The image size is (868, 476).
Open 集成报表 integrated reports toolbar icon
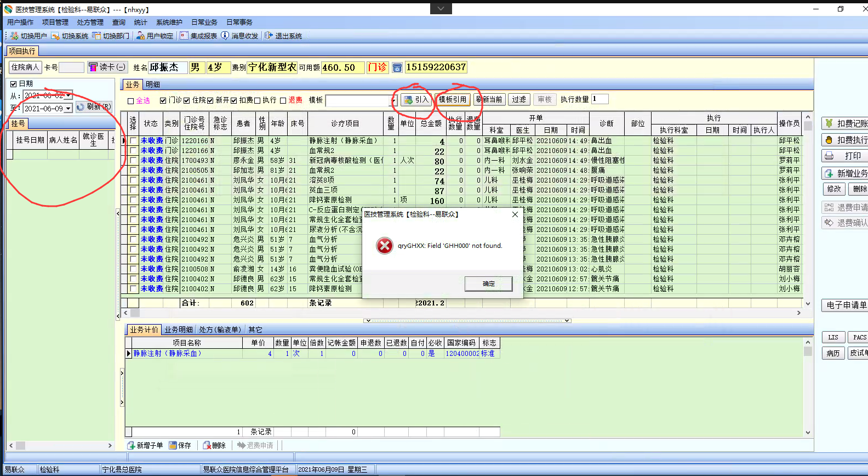tap(184, 36)
